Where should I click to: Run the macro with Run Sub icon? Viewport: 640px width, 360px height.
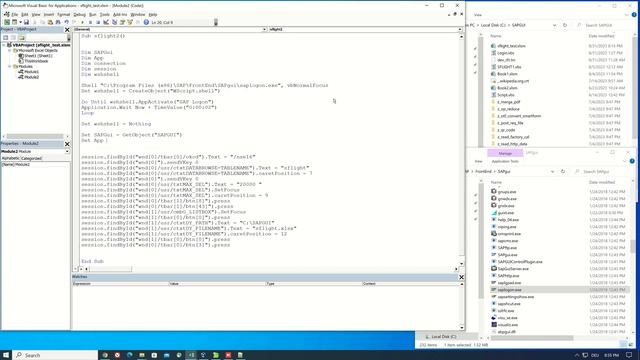(82, 22)
